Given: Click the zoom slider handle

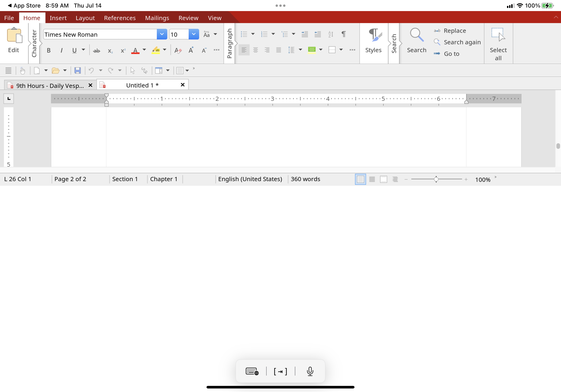Looking at the screenshot, I should 436,179.
